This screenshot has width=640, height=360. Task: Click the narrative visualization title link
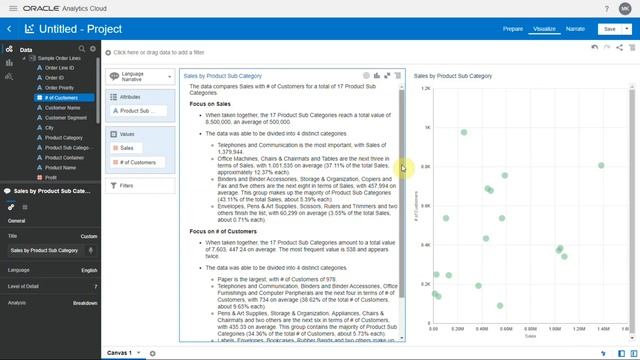point(222,76)
